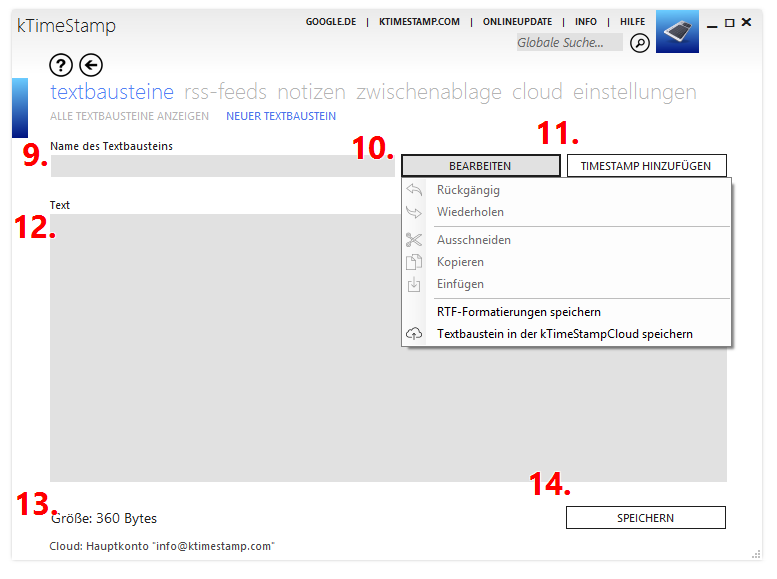Select Textbaustein in der kTimeStampCloud speichern
The width and height of the screenshot is (777, 579).
566,334
